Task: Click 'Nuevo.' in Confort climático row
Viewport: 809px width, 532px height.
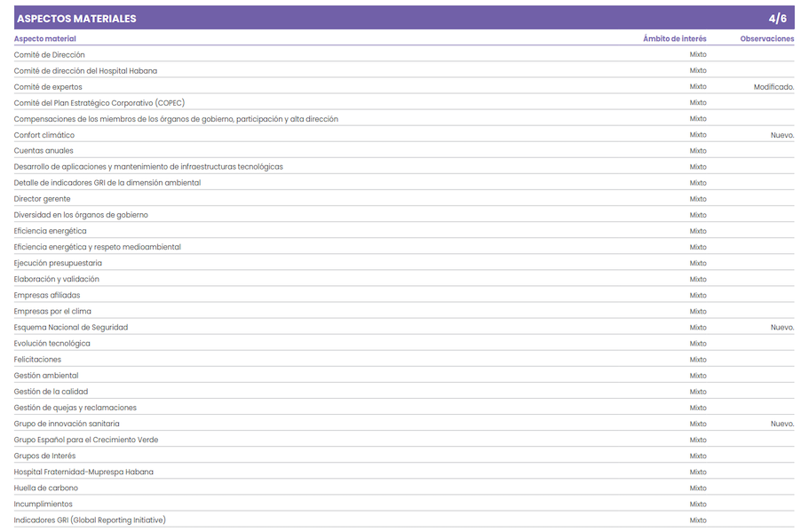Action: [782, 135]
